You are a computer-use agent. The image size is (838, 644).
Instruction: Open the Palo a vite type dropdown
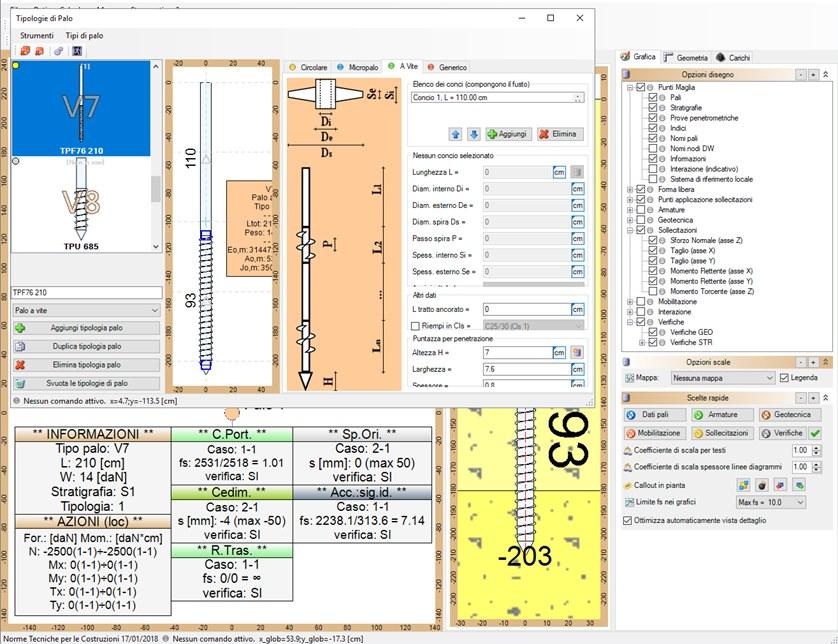[84, 311]
